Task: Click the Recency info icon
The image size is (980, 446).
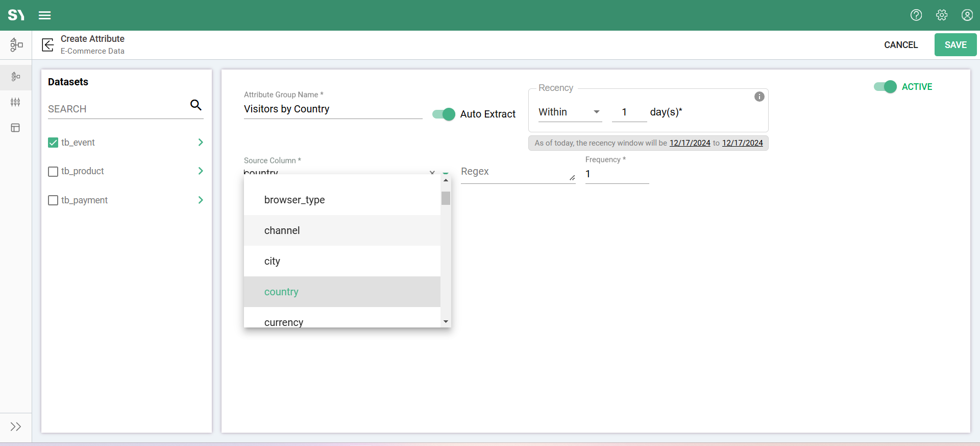Action: coord(759,97)
